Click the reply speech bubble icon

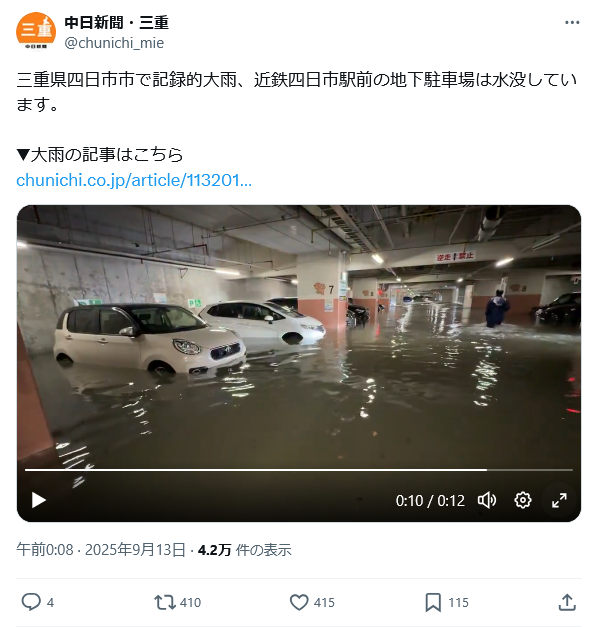31,602
